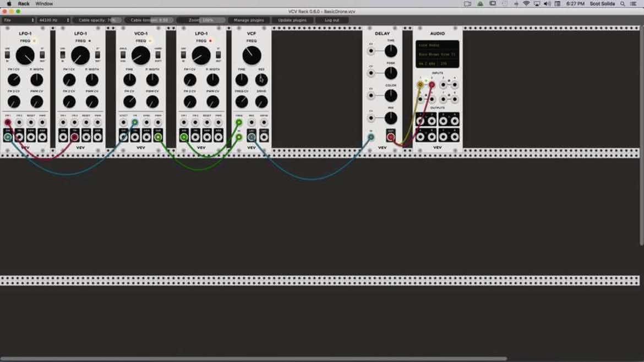The image size is (644, 362).
Task: Click DELAY MIX CV input jack
Action: [x=371, y=118]
